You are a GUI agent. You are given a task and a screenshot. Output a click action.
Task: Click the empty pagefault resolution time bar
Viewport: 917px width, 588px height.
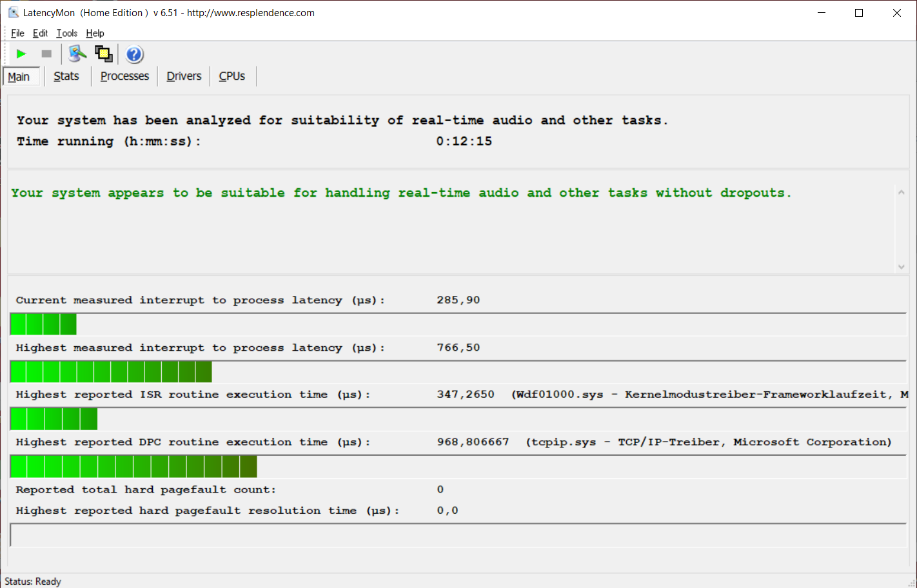[458, 535]
